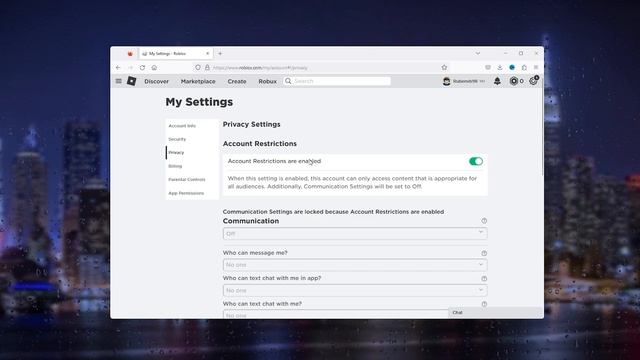Click the Privacy Settings heading
The height and width of the screenshot is (360, 640).
251,124
